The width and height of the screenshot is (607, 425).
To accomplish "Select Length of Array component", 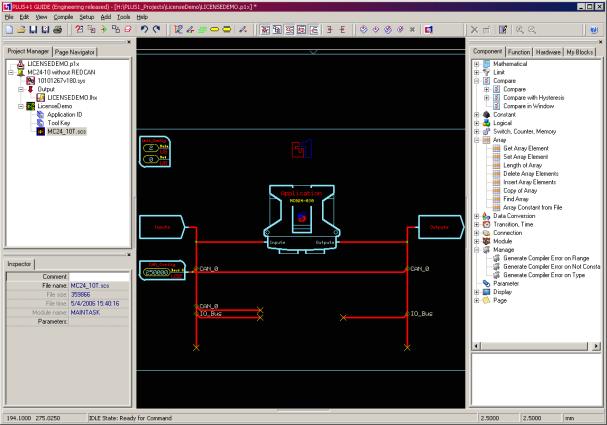I will [x=522, y=165].
